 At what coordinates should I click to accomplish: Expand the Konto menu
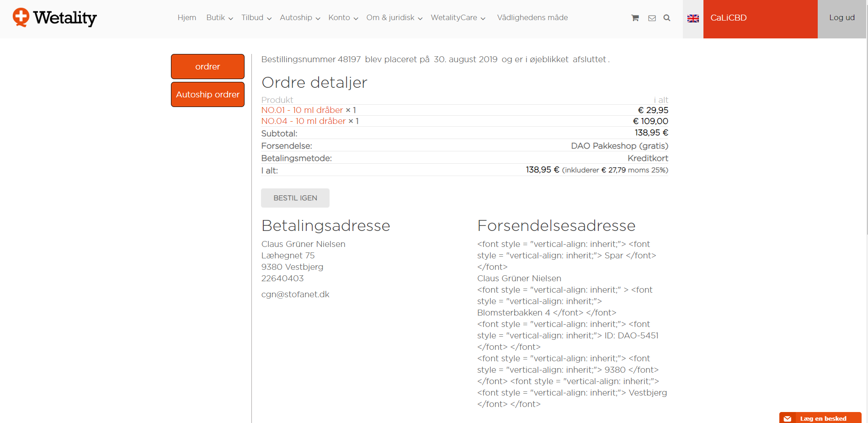(x=343, y=18)
